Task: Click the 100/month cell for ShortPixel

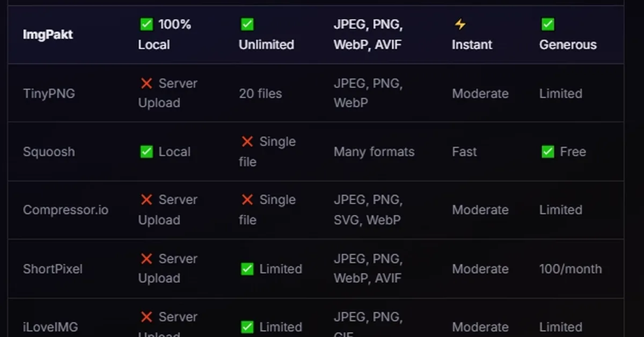Action: (570, 269)
